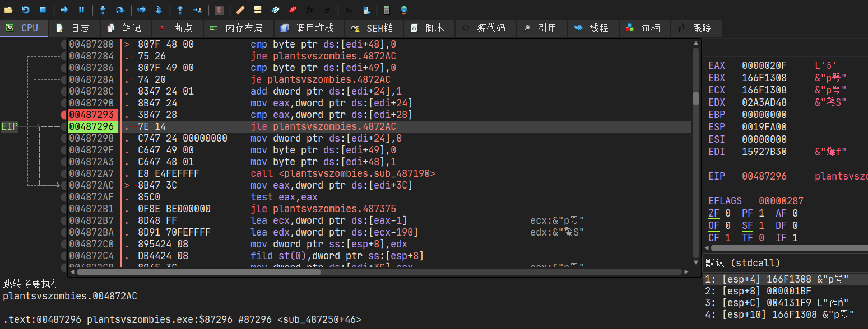Switch to the 笔记 notes tab

pos(125,28)
